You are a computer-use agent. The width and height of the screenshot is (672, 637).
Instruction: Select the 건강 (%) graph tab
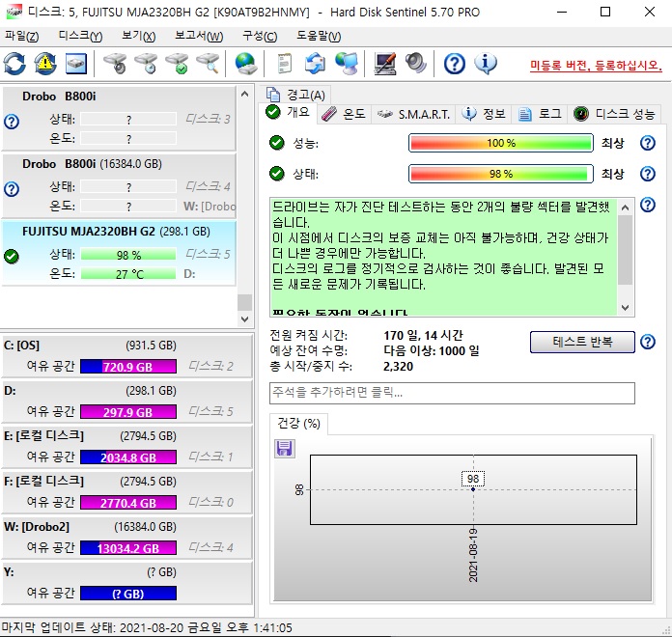pyautogui.click(x=298, y=424)
